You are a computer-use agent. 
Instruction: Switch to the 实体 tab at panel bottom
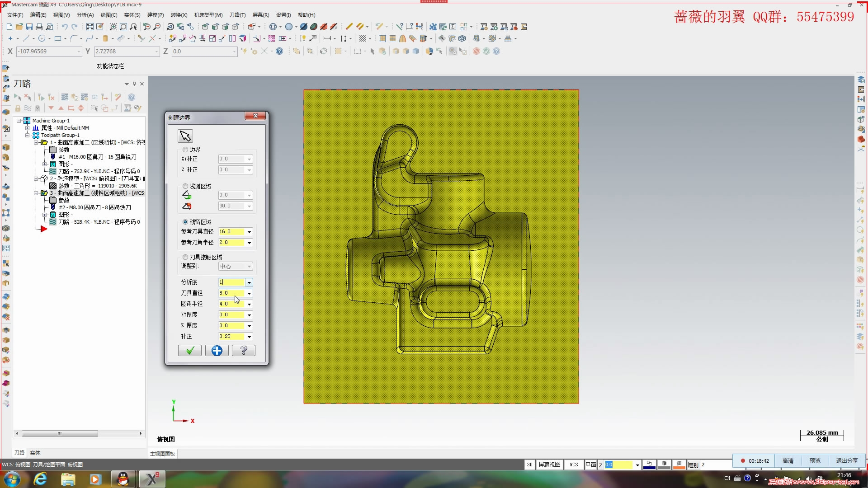(35, 453)
